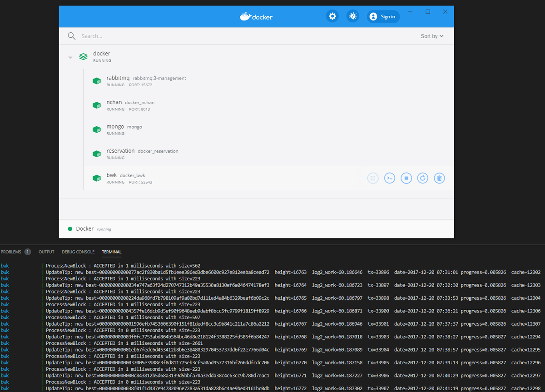Collapse the docker compose stack
This screenshot has height=392, width=545.
coord(70,56)
